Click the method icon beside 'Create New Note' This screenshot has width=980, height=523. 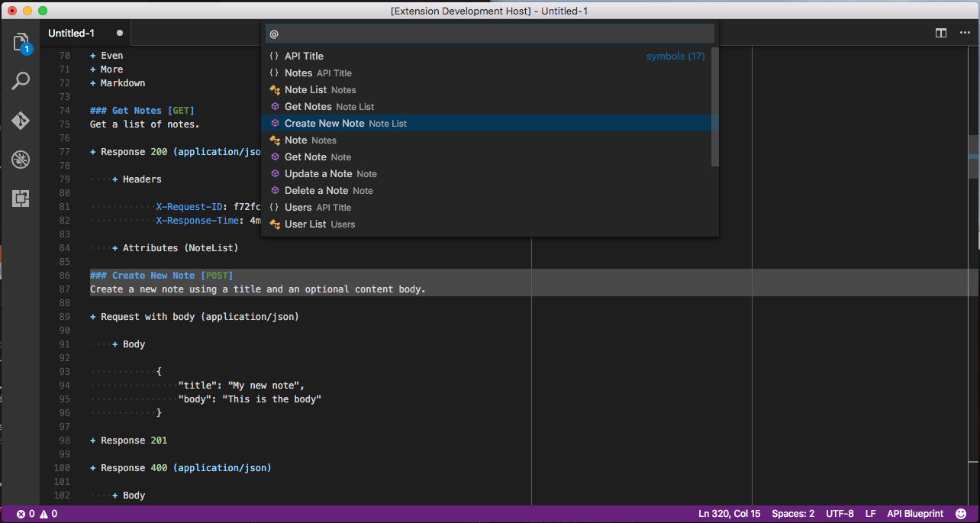pos(275,123)
